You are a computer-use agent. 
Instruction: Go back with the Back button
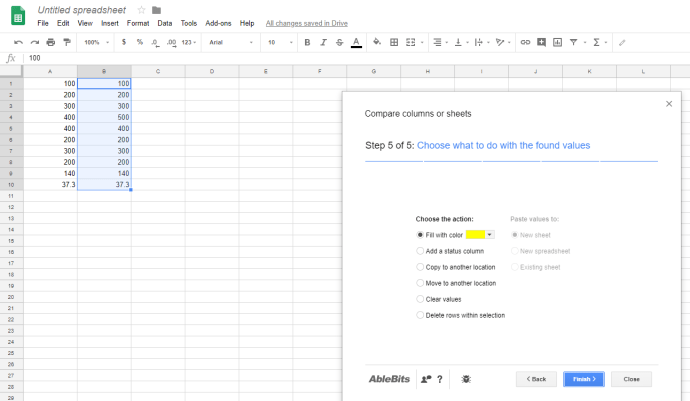tap(536, 379)
